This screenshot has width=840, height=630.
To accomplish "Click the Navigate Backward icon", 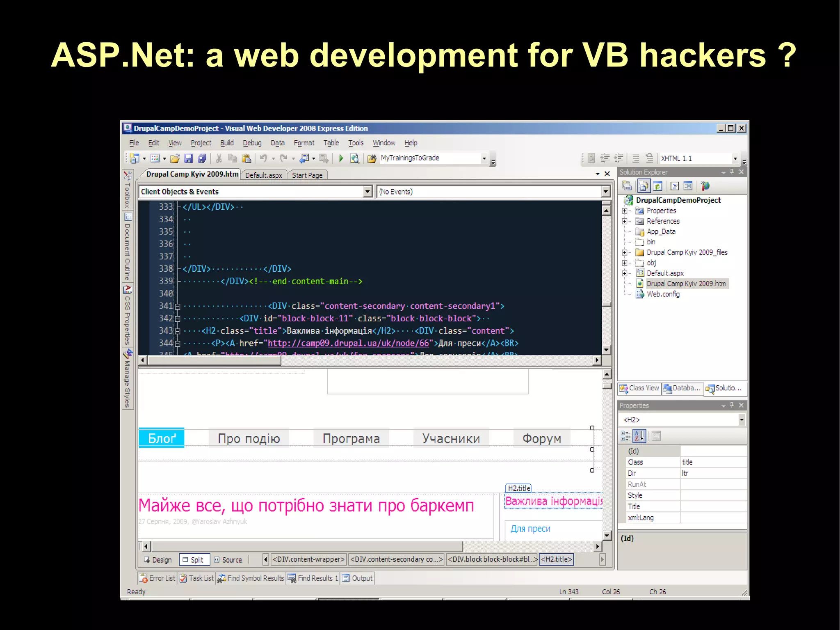I will [305, 158].
